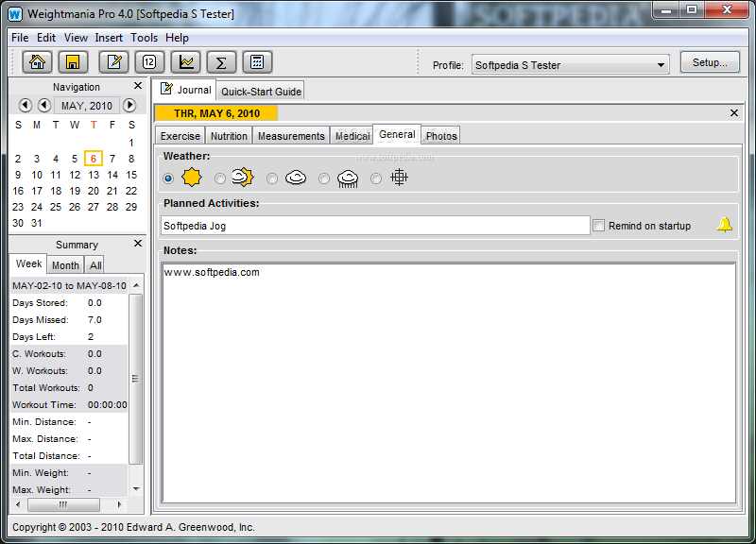756x544 pixels.
Task: Click the cloudy weather icon
Action: [x=296, y=178]
